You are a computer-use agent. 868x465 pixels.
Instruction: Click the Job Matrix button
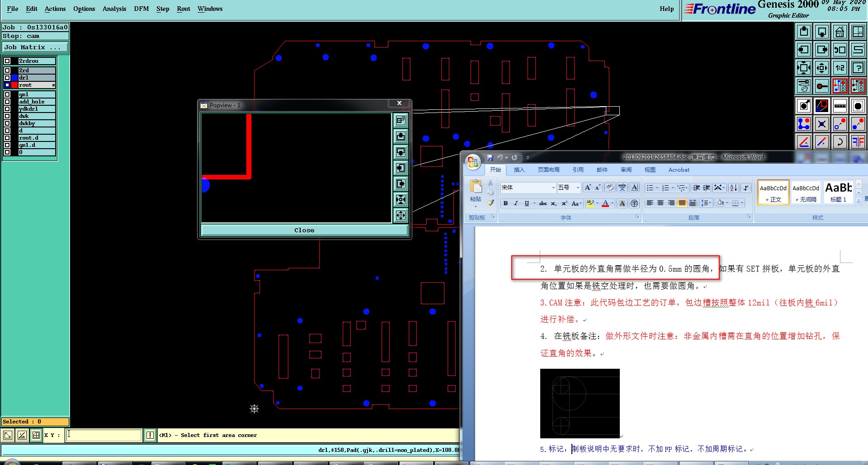[x=35, y=47]
